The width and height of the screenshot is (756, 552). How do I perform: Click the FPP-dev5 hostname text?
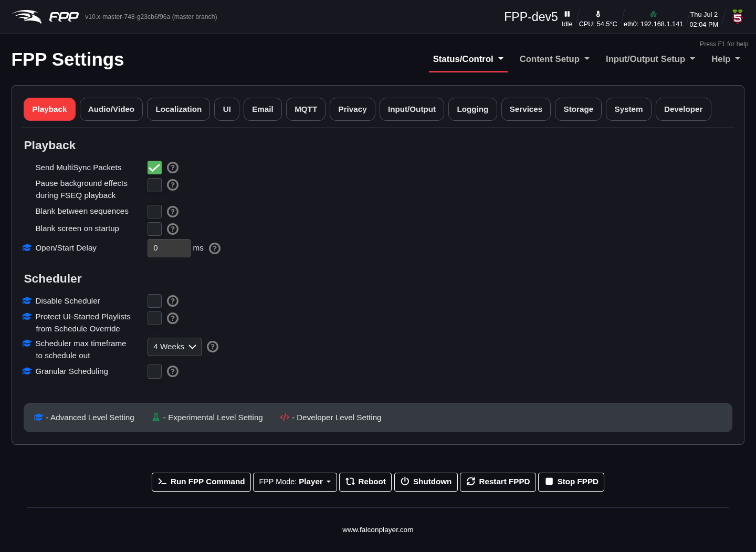coord(531,17)
